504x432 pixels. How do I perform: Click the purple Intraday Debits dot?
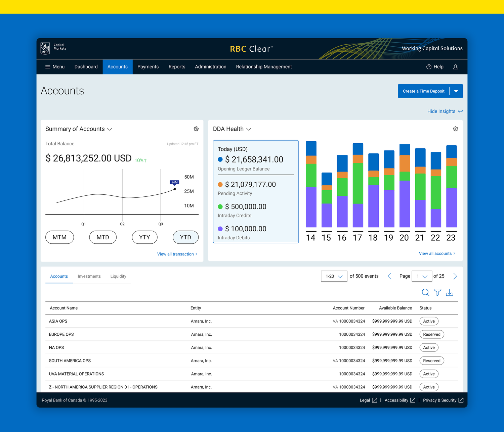coord(220,229)
